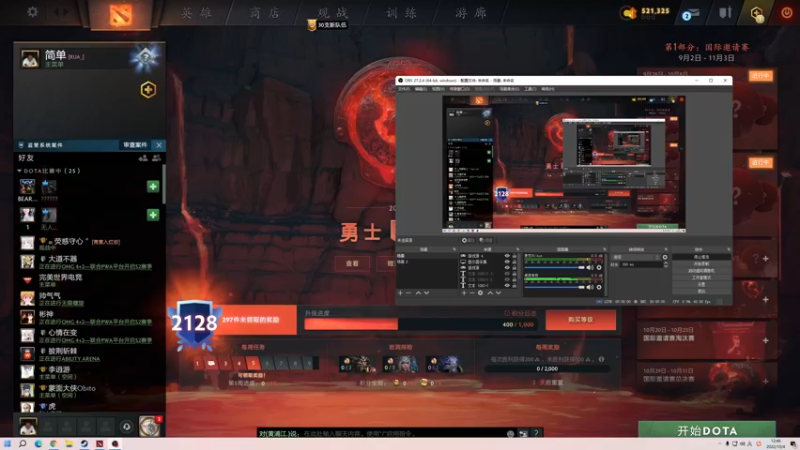
Task: Open the 观战 tab
Action: click(x=333, y=13)
